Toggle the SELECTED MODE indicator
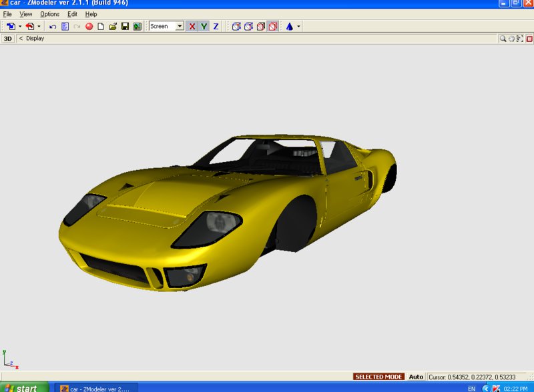This screenshot has height=392, width=534. (378, 377)
